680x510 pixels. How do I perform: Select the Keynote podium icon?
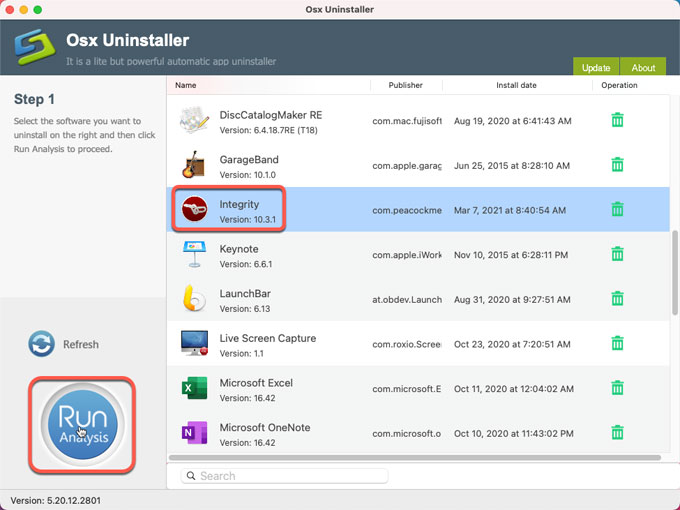tap(194, 255)
